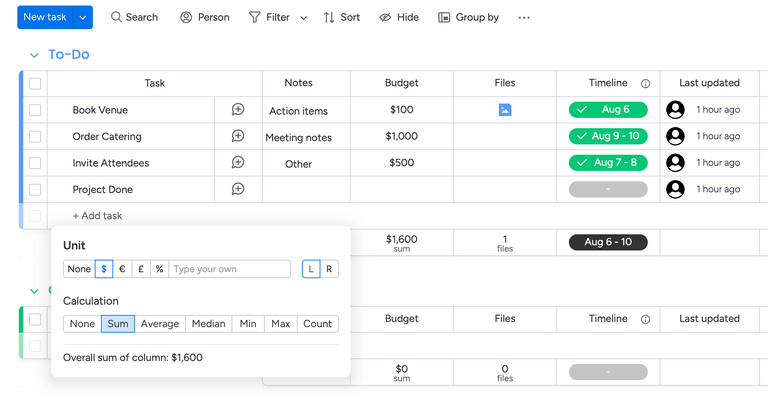
Task: Open conversation icon for Order Catering
Action: click(x=238, y=136)
